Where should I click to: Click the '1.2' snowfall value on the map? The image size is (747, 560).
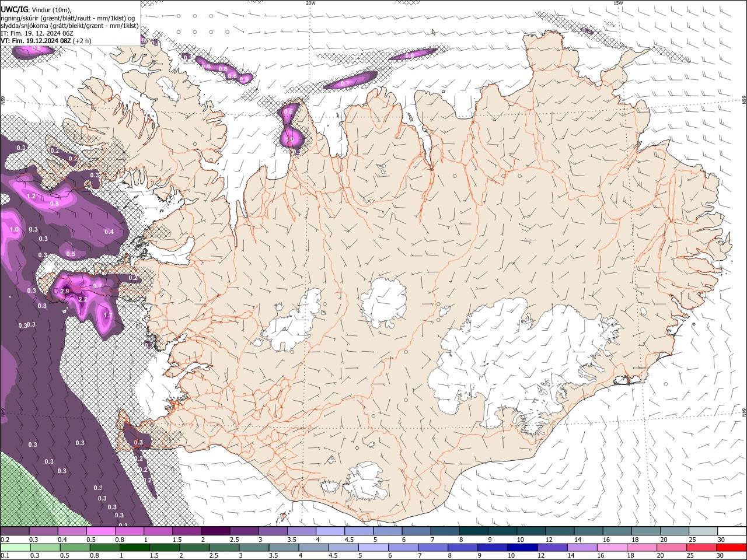click(32, 197)
